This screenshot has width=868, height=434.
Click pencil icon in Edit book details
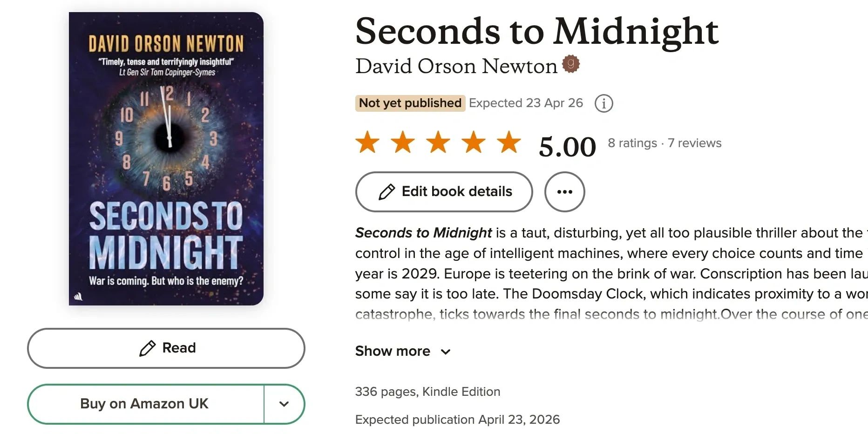click(387, 192)
